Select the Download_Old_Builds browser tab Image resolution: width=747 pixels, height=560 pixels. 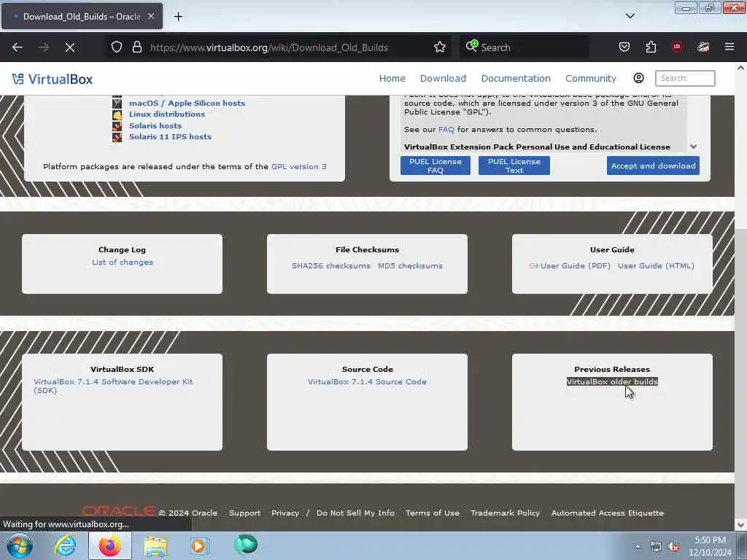82,17
